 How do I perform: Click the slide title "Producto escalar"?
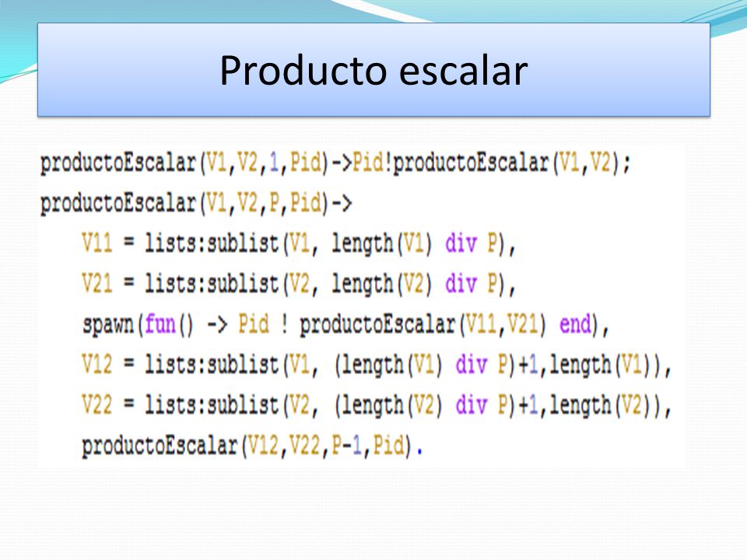click(373, 71)
